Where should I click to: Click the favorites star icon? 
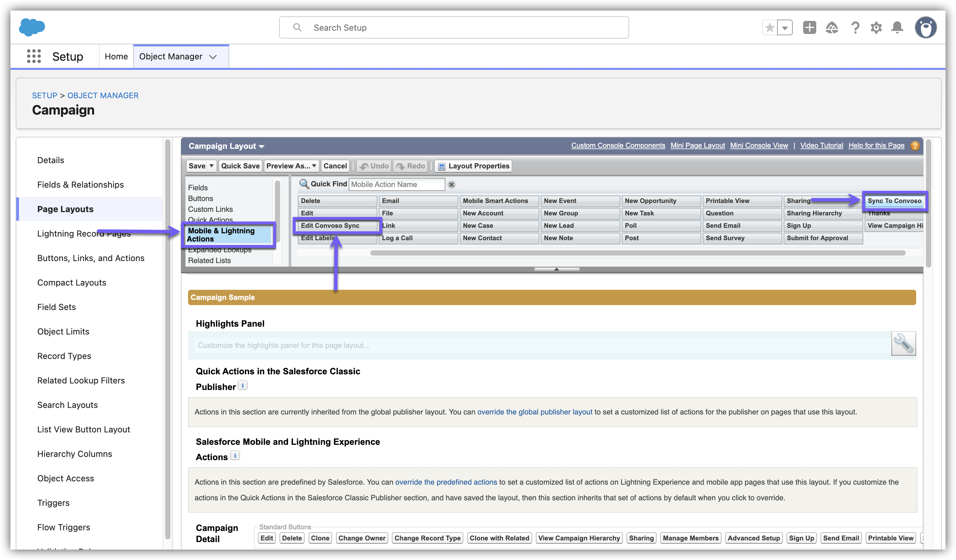tap(770, 27)
